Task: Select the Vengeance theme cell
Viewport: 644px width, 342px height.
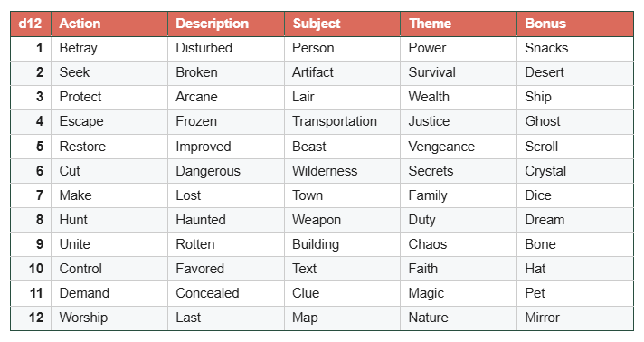Action: click(459, 147)
